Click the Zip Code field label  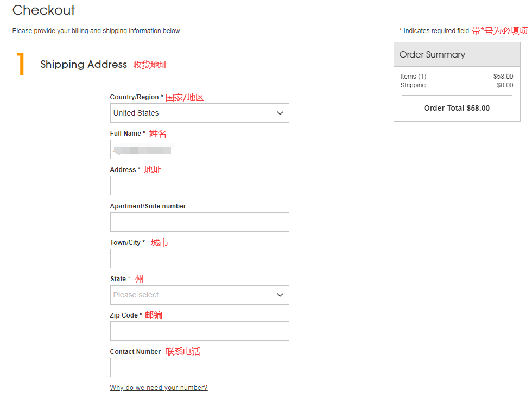point(124,315)
